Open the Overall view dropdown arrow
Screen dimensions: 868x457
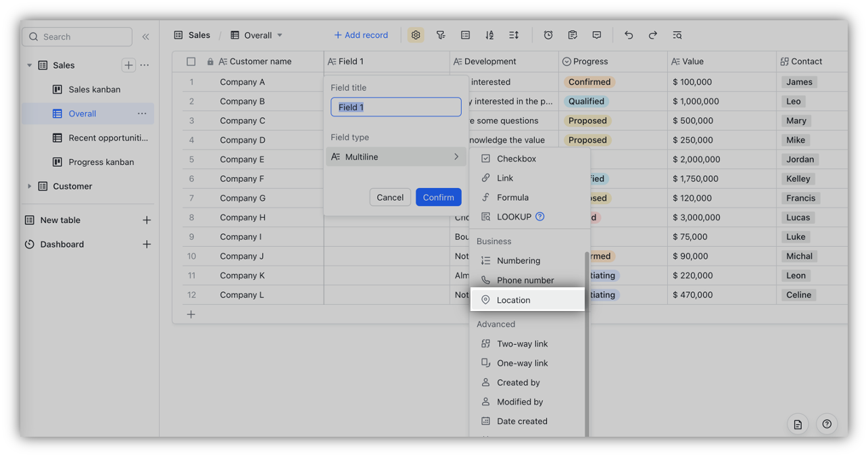[x=280, y=35]
